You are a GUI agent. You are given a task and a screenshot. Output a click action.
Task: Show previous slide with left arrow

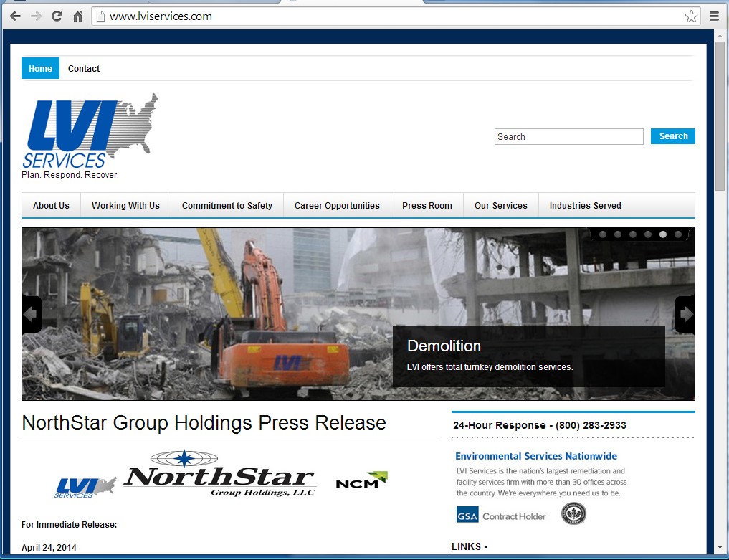coord(31,315)
